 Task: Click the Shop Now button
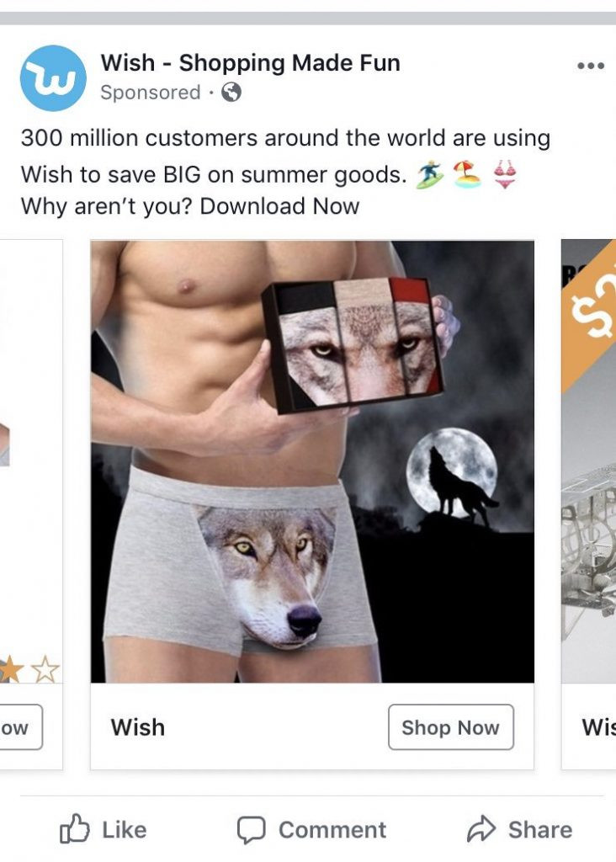tap(450, 726)
